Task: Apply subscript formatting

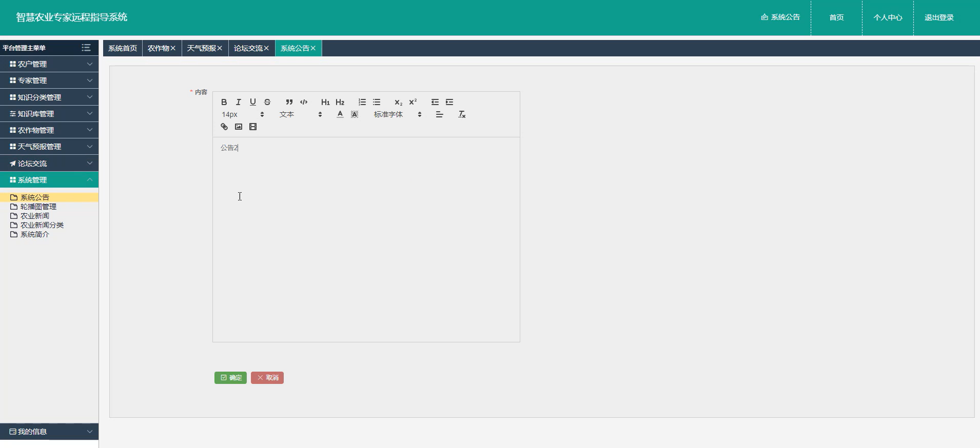Action: point(399,102)
